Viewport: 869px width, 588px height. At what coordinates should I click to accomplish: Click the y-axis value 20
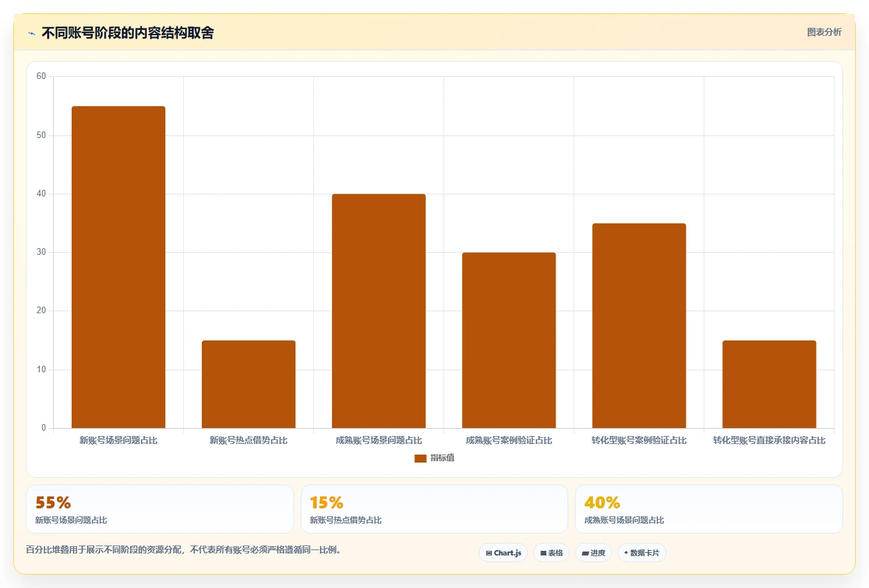point(41,311)
